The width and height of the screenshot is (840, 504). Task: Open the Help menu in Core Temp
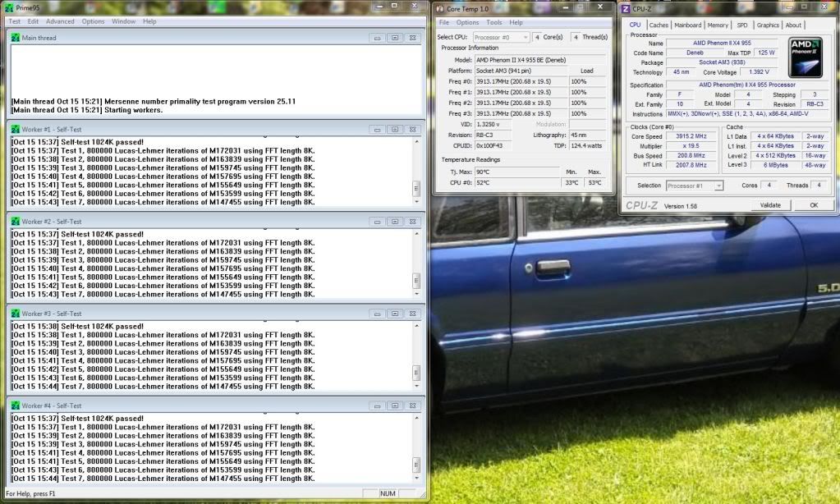pyautogui.click(x=516, y=22)
